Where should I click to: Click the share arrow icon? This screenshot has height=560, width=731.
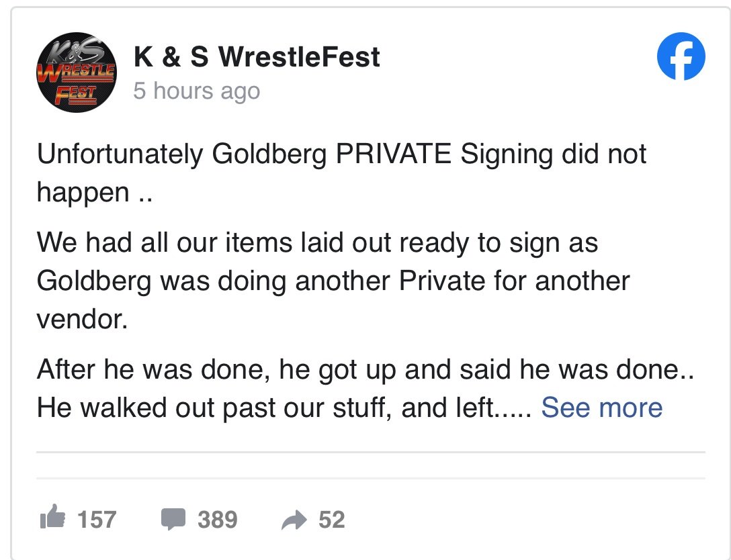293,518
